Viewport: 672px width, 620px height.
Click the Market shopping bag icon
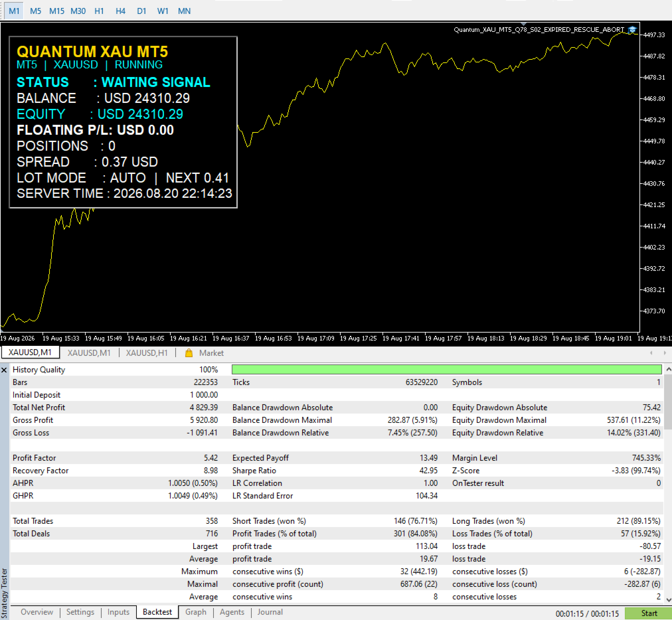pos(189,353)
